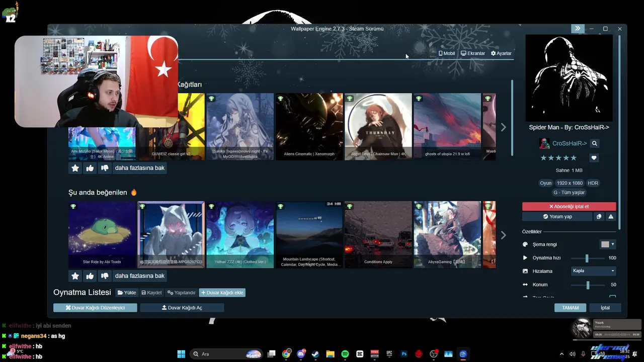Viewport: 644px width, 362px height.
Task: Select ghosts of utopia 21:9 wallpaper
Action: (x=447, y=127)
